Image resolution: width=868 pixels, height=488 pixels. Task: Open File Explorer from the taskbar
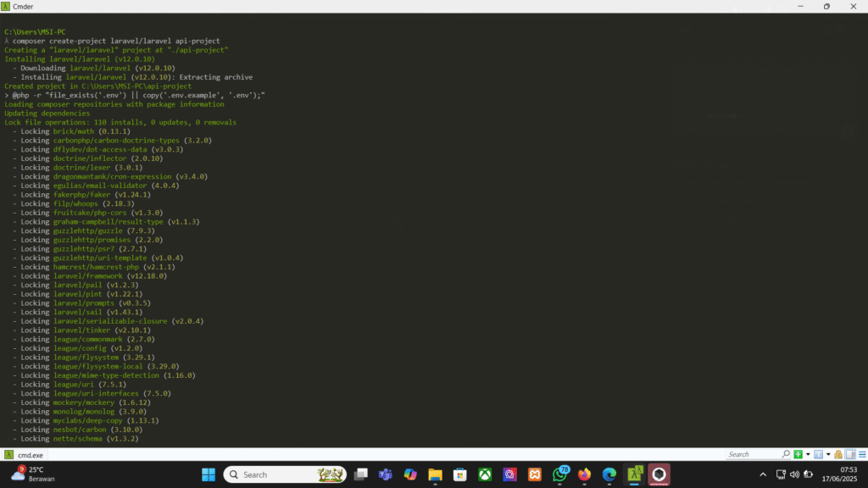point(435,474)
